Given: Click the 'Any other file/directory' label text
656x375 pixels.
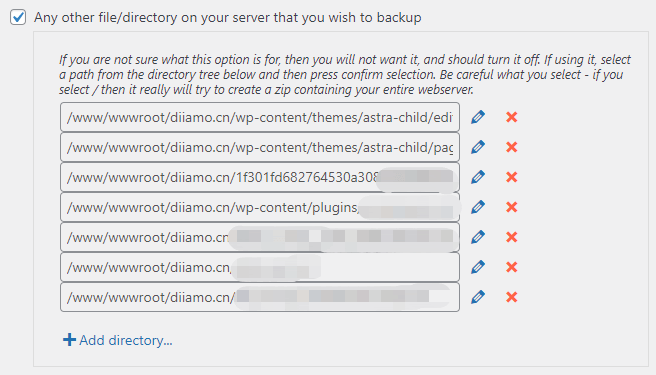Looking at the screenshot, I should (228, 18).
